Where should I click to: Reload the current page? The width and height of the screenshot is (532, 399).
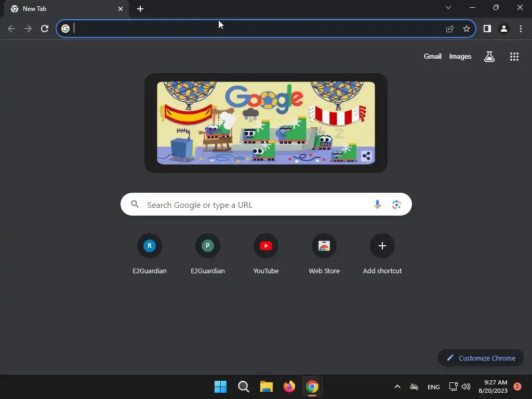45,29
